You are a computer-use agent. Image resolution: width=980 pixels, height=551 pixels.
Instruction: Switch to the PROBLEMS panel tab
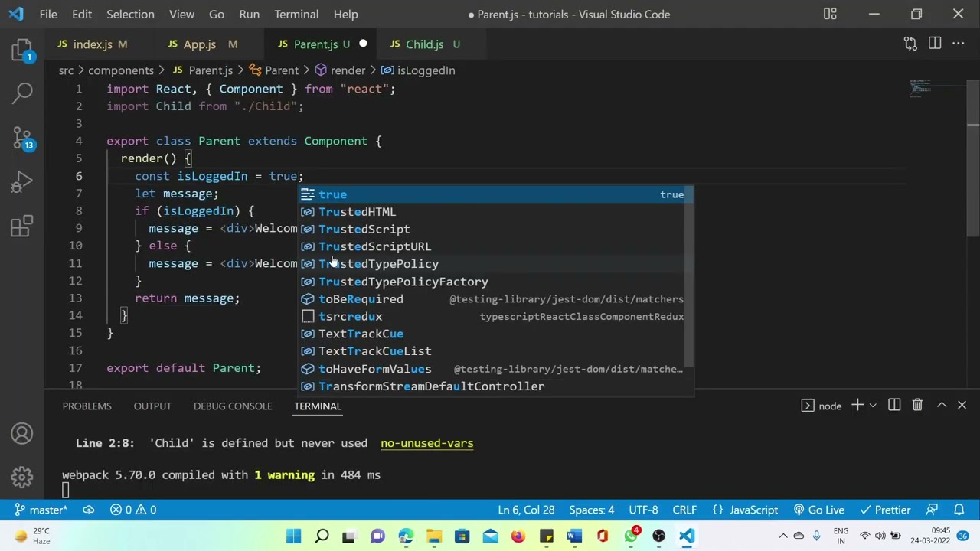point(87,406)
